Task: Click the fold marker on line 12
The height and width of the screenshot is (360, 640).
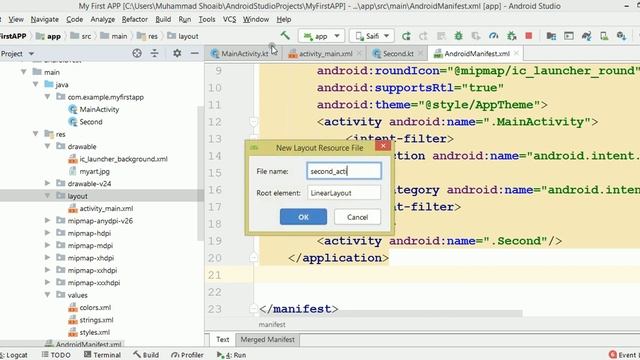Action: (253, 122)
